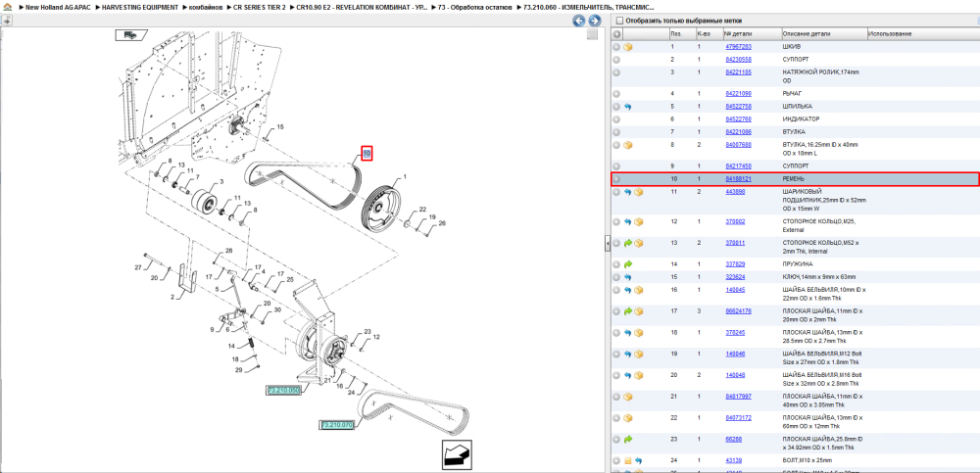The image size is (980, 473).
Task: Click callout number 27 on diagram
Action: click(138, 267)
